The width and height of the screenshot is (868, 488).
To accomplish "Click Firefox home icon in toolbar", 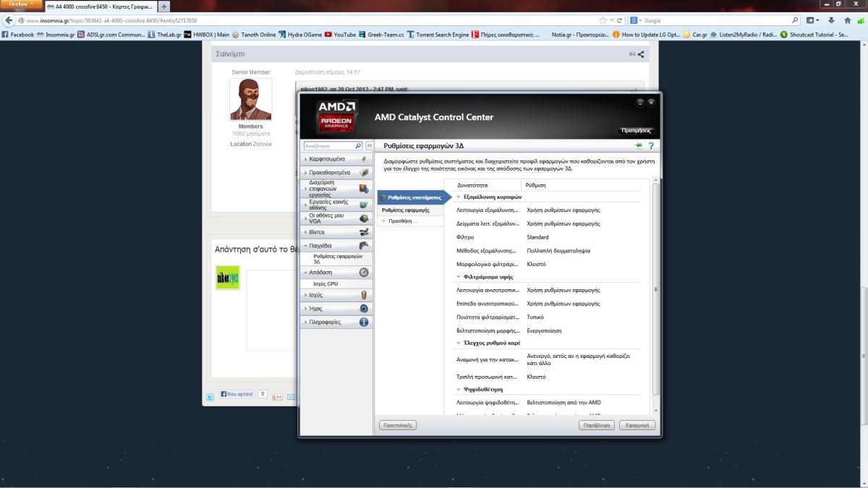I will coord(847,20).
